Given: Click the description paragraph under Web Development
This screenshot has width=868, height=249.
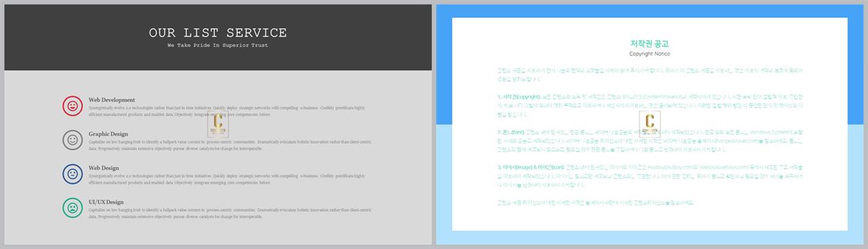Looking at the screenshot, I should click(x=227, y=111).
